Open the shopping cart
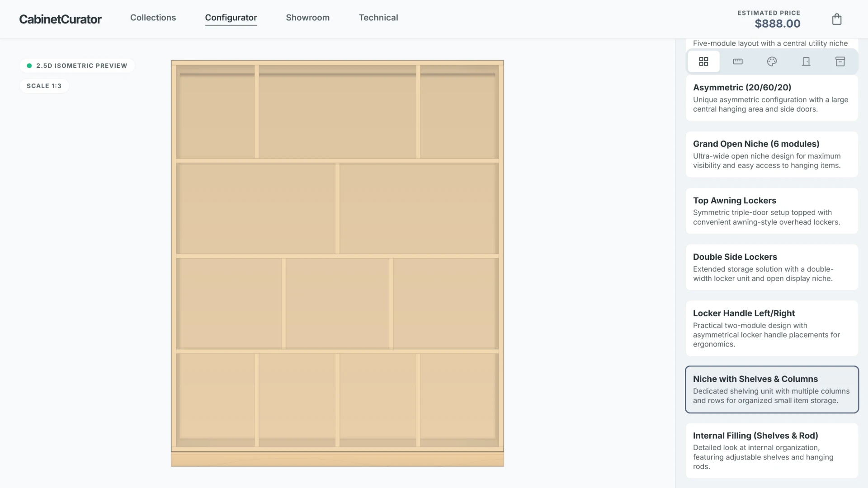The height and width of the screenshot is (488, 868). click(x=837, y=19)
